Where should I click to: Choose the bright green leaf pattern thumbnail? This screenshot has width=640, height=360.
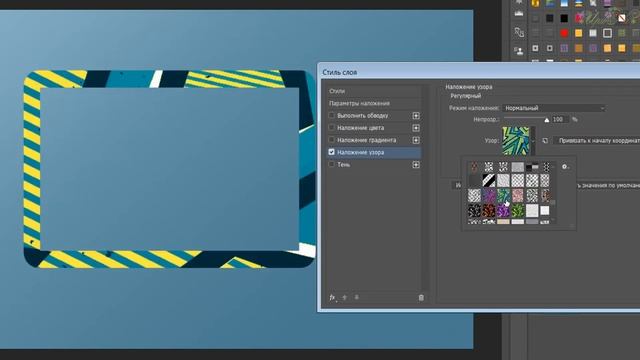tap(518, 211)
